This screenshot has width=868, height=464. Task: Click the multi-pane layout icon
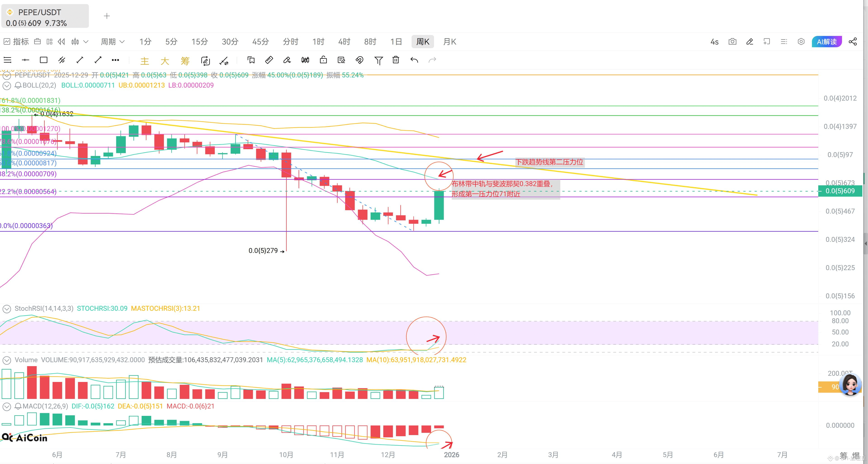coord(50,42)
